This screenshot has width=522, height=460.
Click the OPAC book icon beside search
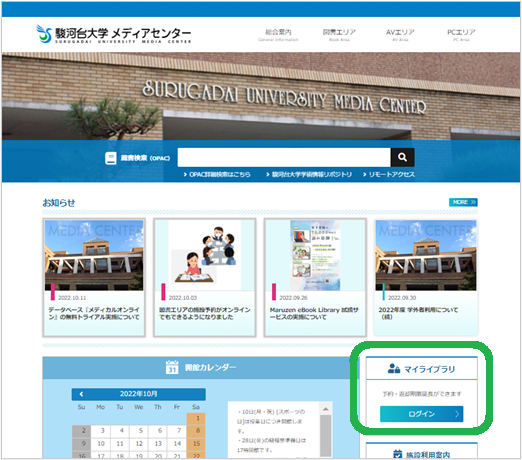click(111, 158)
